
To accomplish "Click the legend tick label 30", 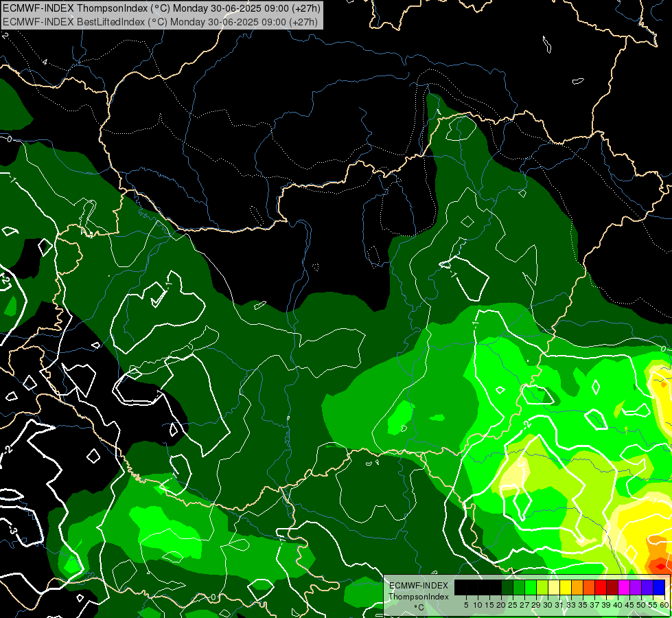I will [x=548, y=605].
